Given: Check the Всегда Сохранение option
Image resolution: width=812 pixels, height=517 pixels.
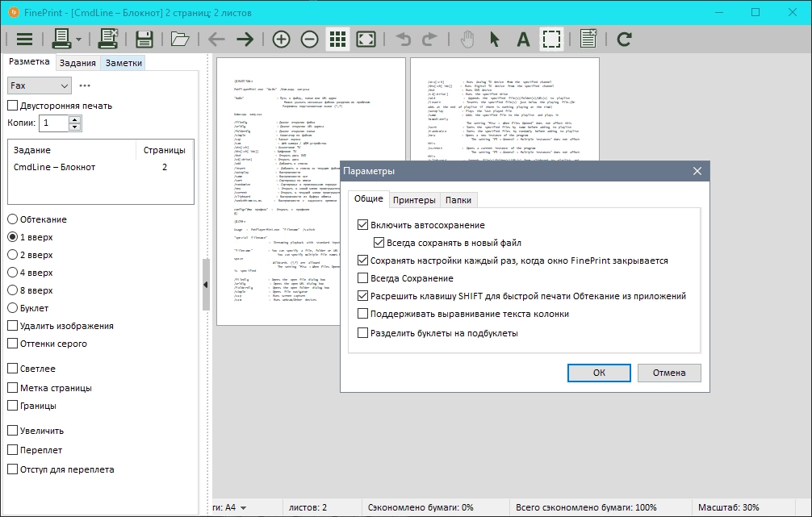Looking at the screenshot, I should pyautogui.click(x=362, y=278).
